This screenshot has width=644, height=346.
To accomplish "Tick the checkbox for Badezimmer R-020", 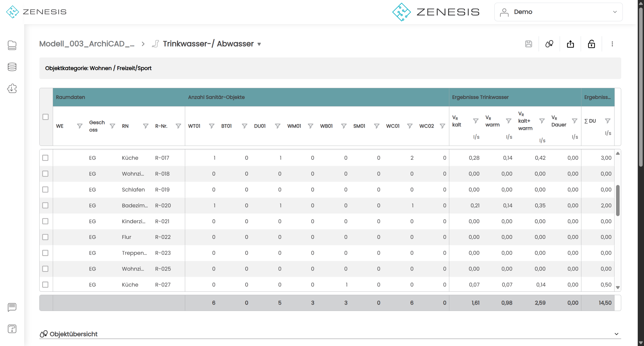I will [45, 205].
